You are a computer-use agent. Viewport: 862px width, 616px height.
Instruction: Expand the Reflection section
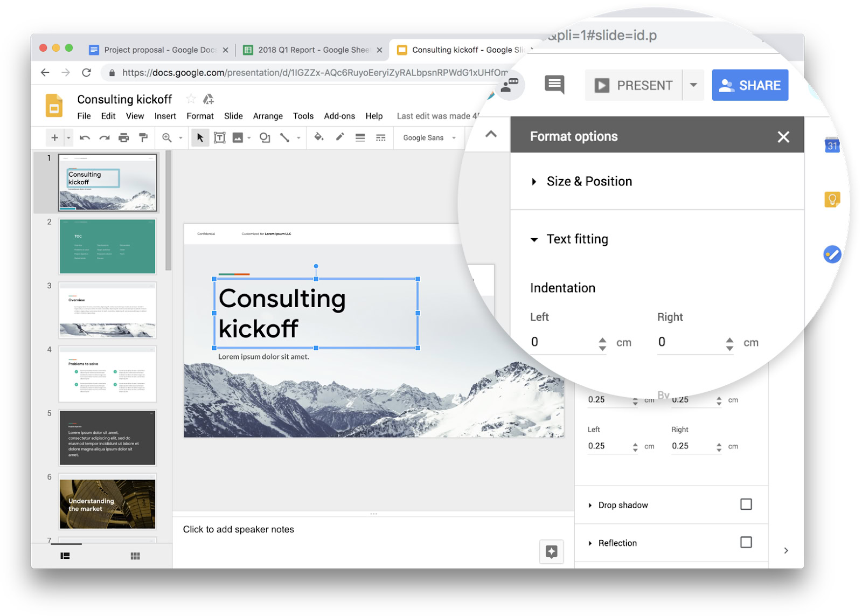[x=590, y=543]
